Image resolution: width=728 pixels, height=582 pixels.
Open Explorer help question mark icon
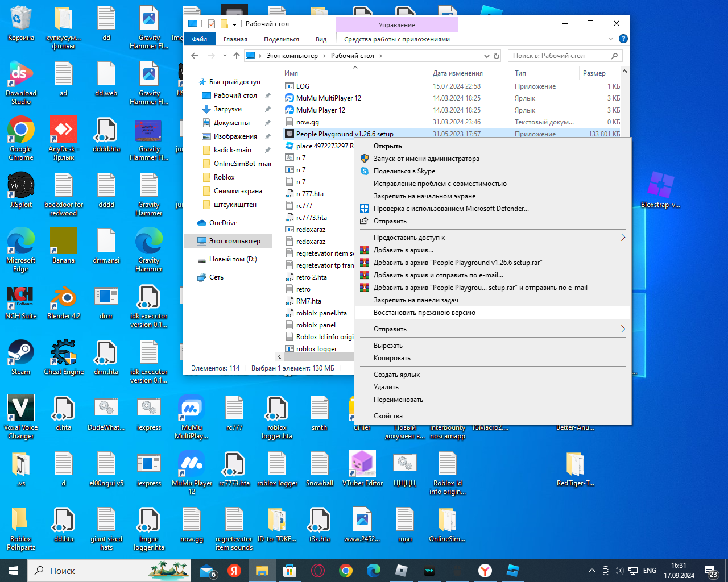(623, 39)
